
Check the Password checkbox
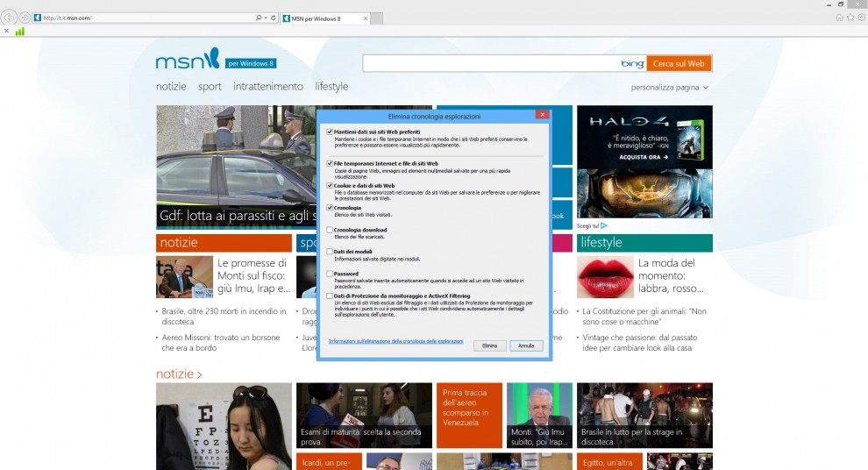pos(330,274)
